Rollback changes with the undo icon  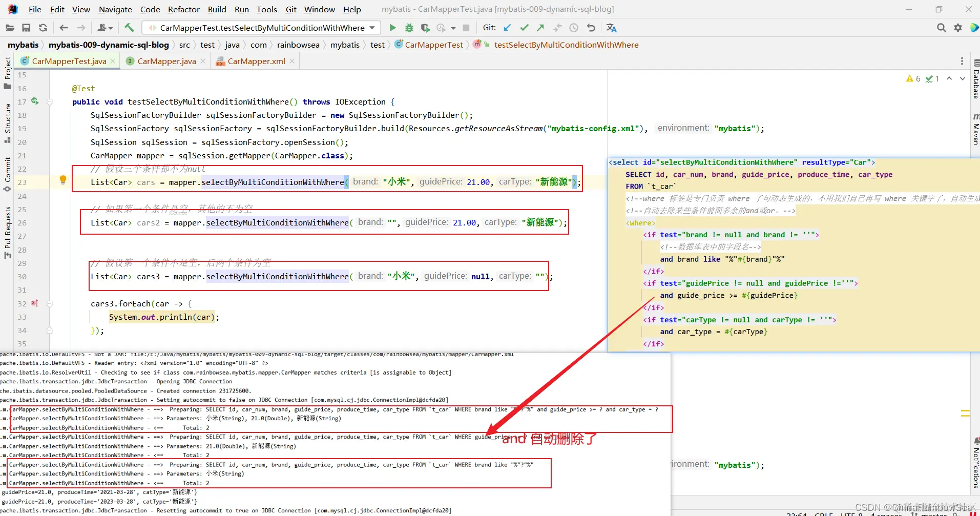[591, 28]
